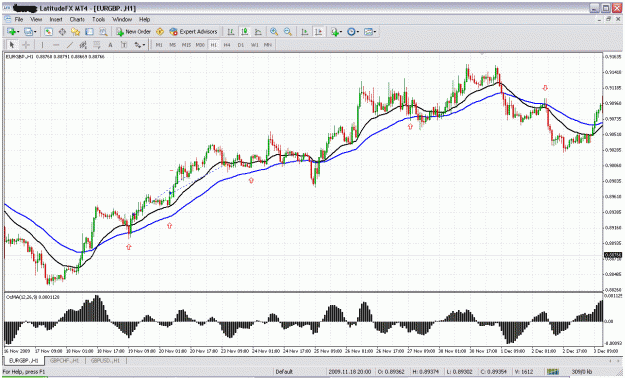The image size is (625, 378).
Task: Select the Cursor arrow tool
Action: pos(12,45)
